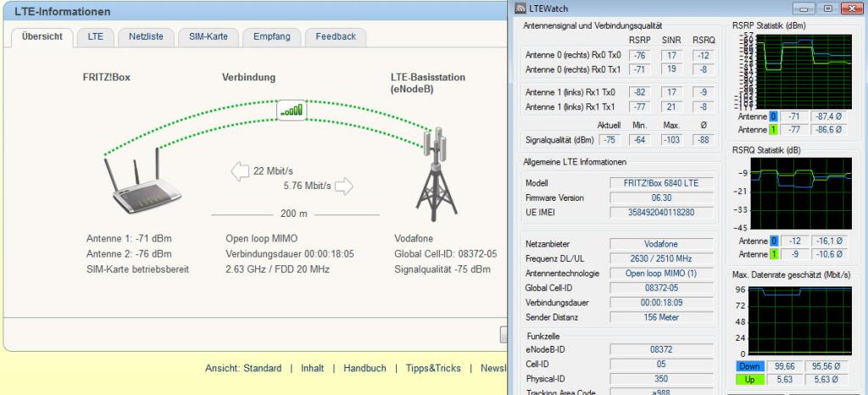
Task: Click the UE IMEI value field
Action: coord(661,213)
